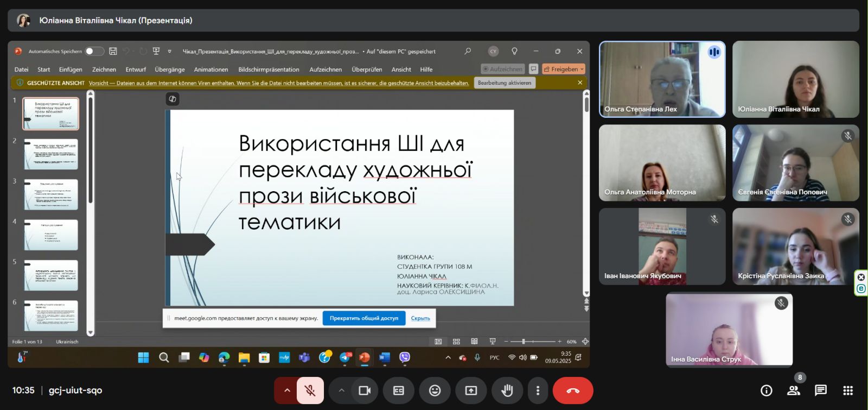Open the emoji reactions button
Image resolution: width=868 pixels, height=410 pixels.
[435, 390]
